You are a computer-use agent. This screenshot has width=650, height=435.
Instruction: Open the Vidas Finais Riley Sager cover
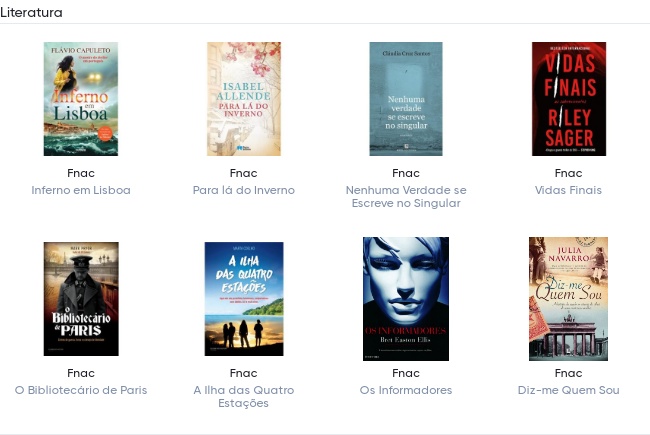(x=569, y=99)
